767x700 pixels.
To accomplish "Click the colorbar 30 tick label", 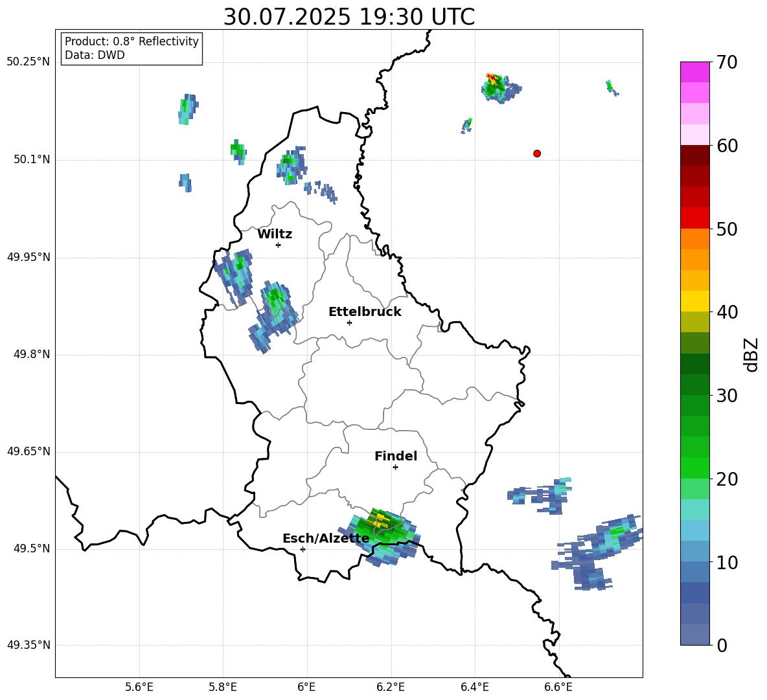I will pyautogui.click(x=727, y=396).
